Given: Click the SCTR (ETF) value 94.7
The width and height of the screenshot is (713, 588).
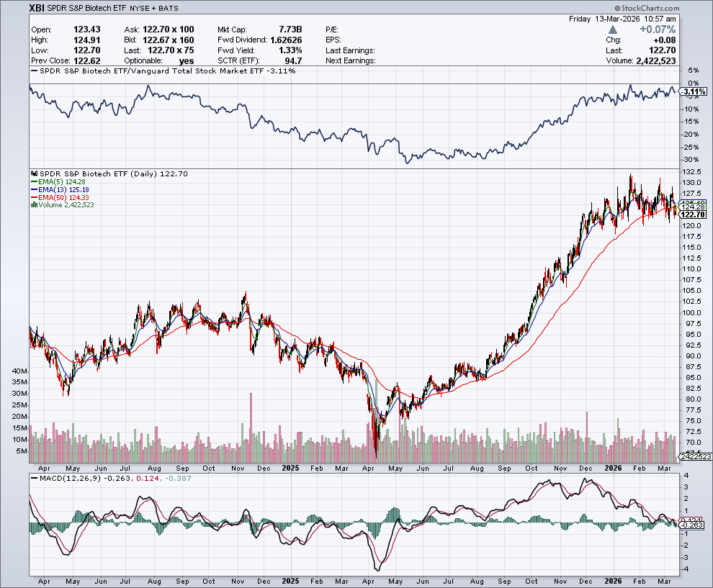Looking at the screenshot, I should 293,61.
